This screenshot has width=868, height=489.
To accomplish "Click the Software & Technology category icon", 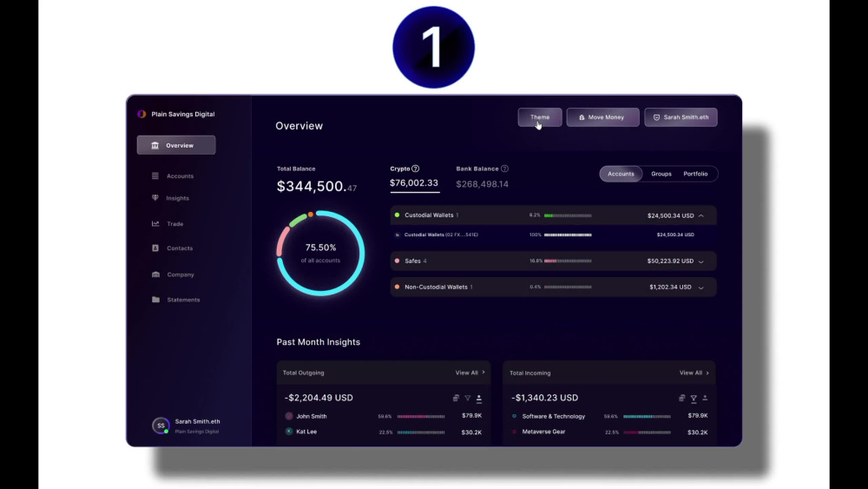I will pos(514,416).
